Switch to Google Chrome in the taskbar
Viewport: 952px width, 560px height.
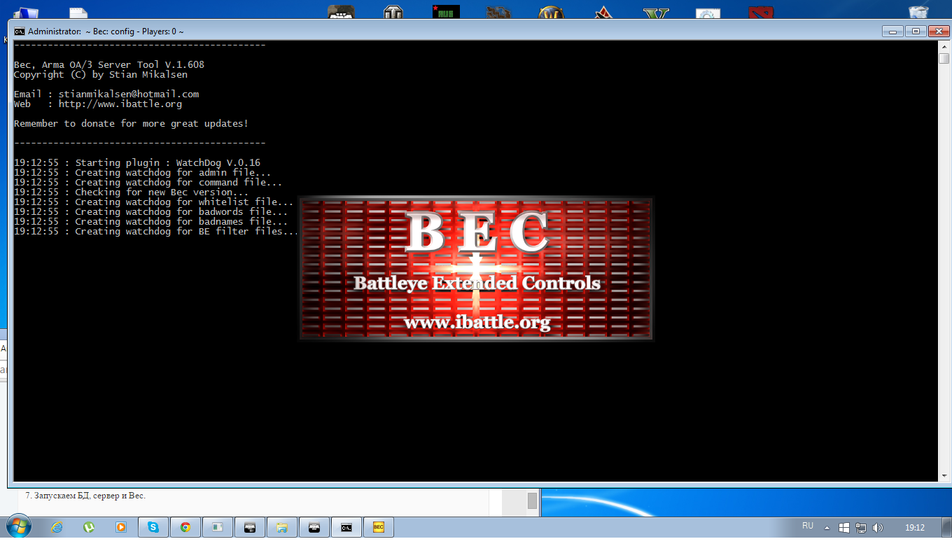[185, 527]
